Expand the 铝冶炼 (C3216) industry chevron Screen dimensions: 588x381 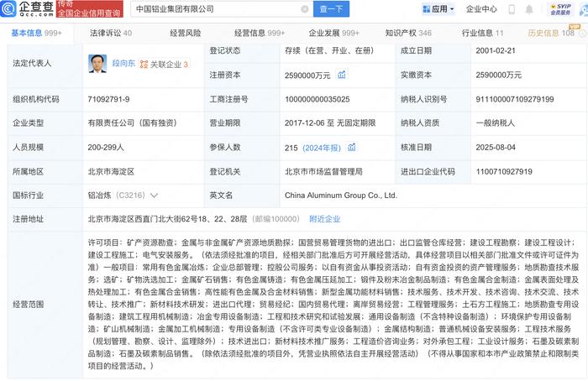[x=154, y=196]
